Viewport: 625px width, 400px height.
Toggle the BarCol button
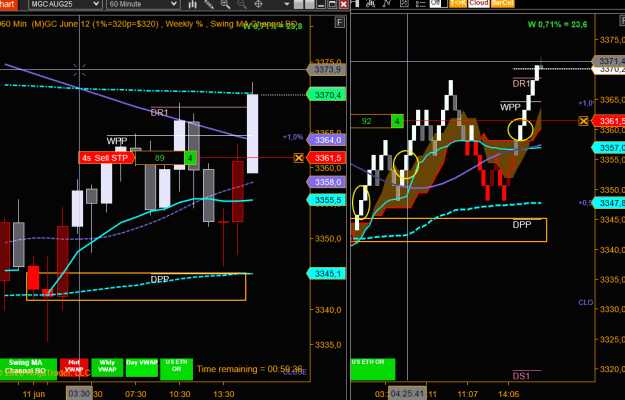tap(502, 3)
